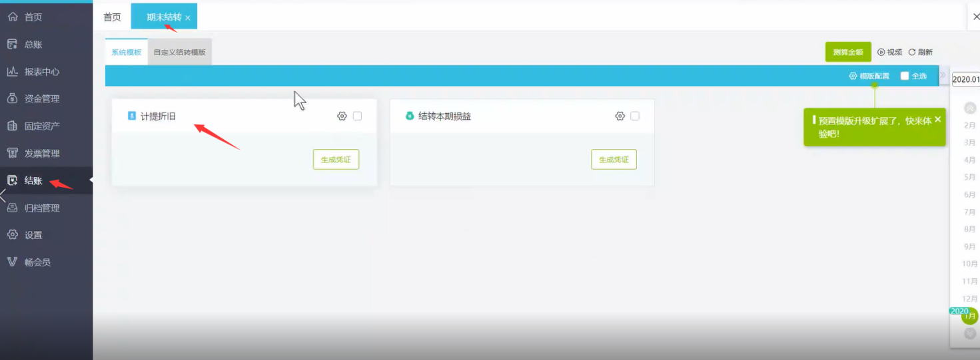
Task: Select 7月 on the month timeline
Action: [x=970, y=212]
